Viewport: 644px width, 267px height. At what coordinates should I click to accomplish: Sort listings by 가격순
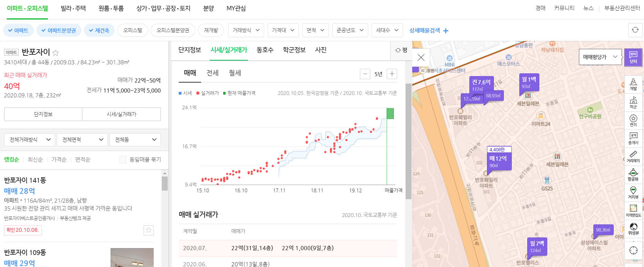(x=59, y=160)
